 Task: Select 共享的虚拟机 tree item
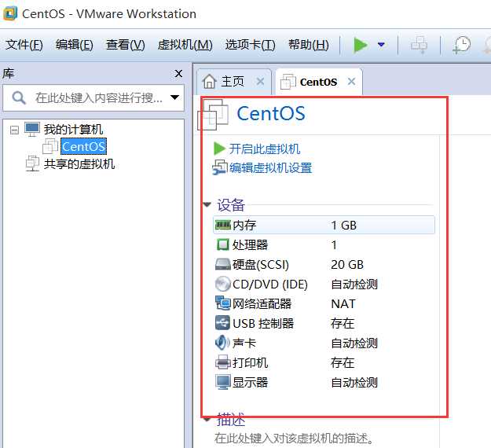click(x=79, y=163)
